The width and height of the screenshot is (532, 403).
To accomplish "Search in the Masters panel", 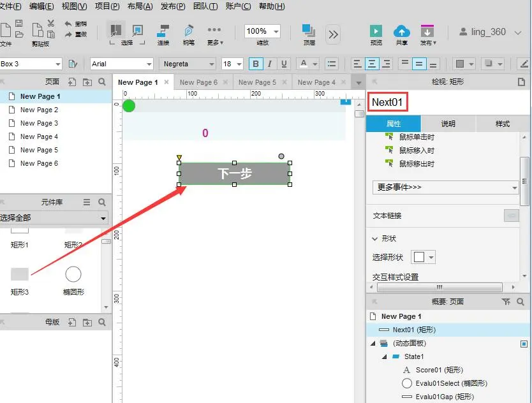I will [x=102, y=322].
